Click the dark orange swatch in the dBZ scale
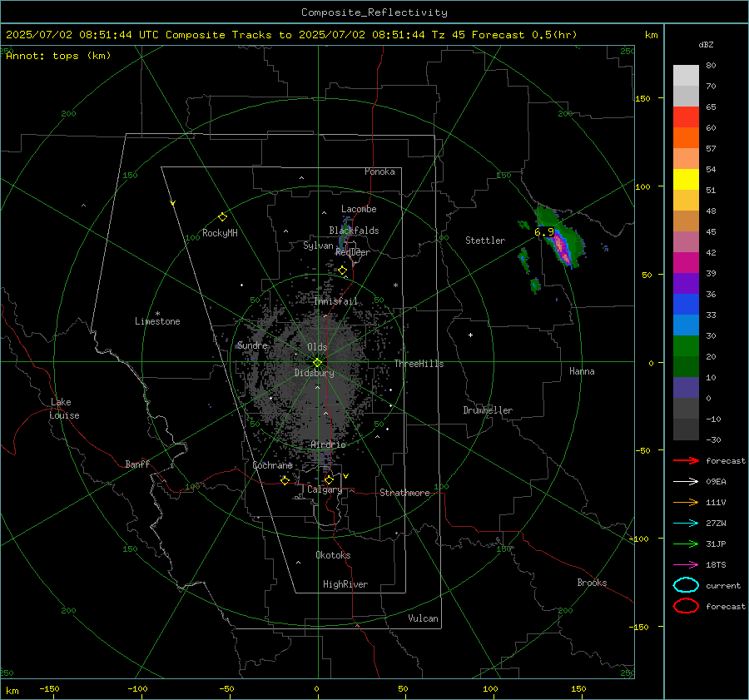 686,138
